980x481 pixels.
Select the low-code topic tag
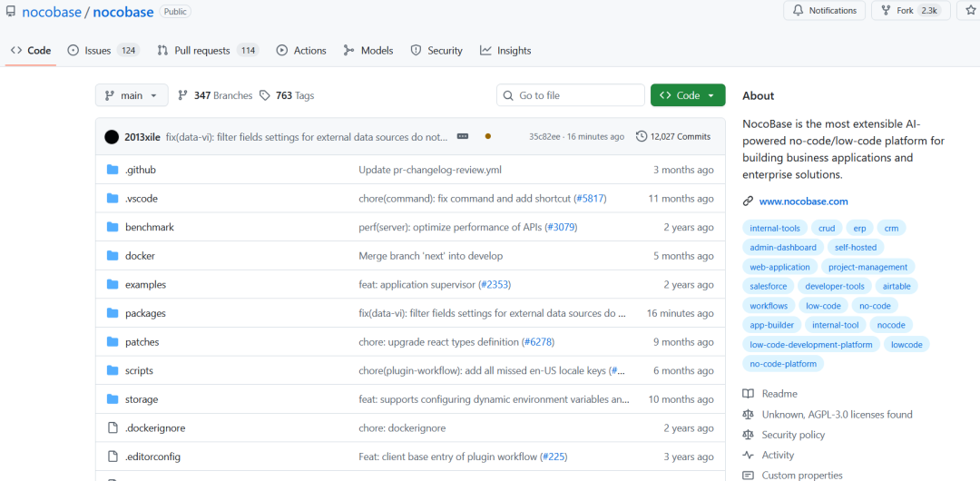pos(823,306)
